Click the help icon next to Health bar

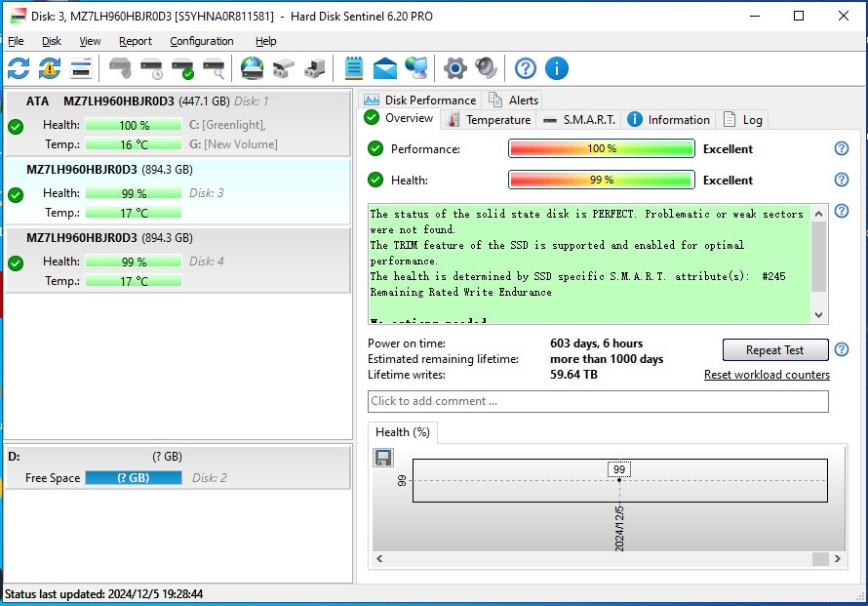[842, 180]
